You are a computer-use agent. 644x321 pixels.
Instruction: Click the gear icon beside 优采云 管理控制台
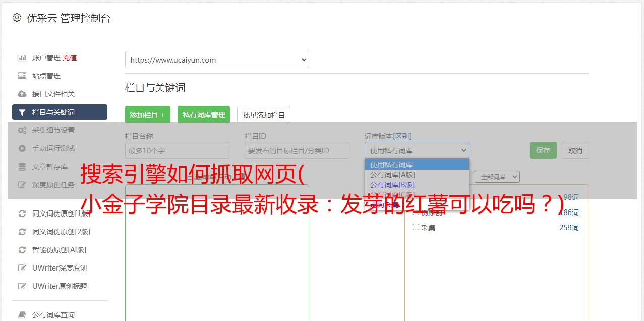tap(17, 18)
